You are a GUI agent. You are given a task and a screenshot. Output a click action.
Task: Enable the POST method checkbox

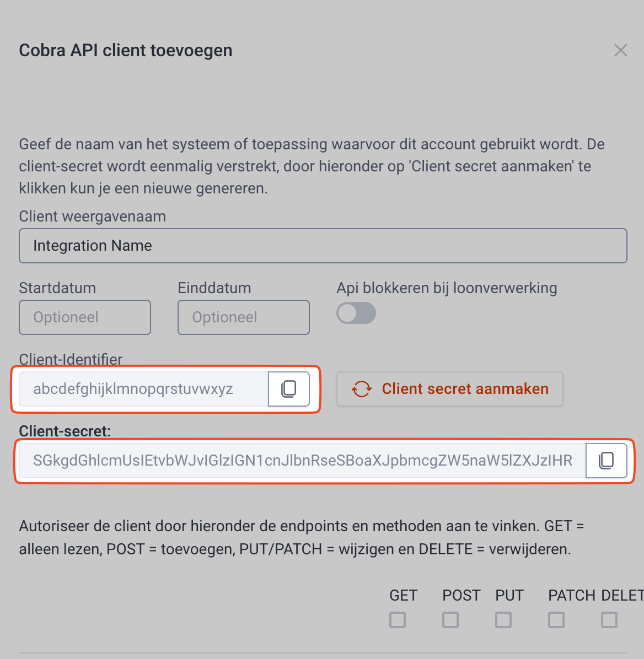[450, 620]
